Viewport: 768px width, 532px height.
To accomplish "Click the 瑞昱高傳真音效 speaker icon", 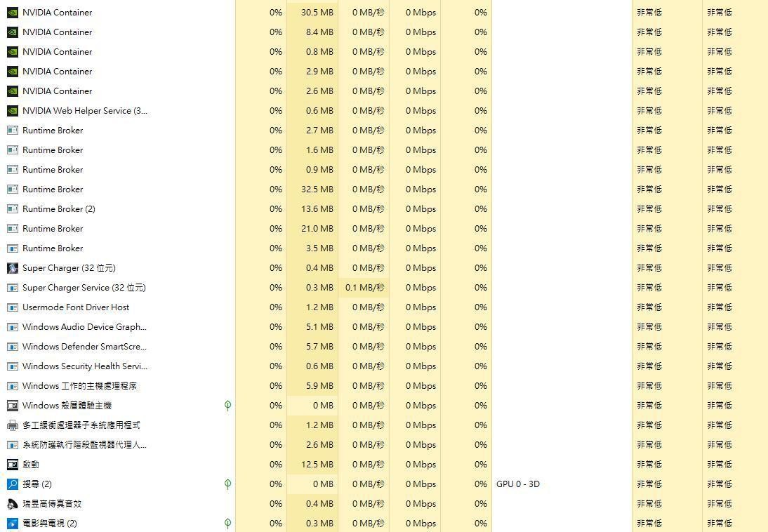I will (x=12, y=504).
